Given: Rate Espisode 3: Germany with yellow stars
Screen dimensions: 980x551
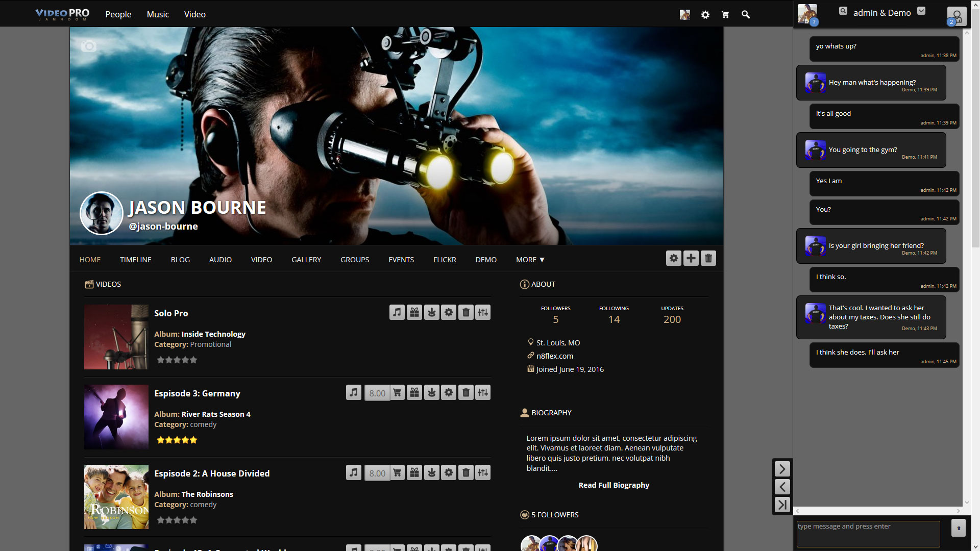Looking at the screenshot, I should [x=177, y=440].
